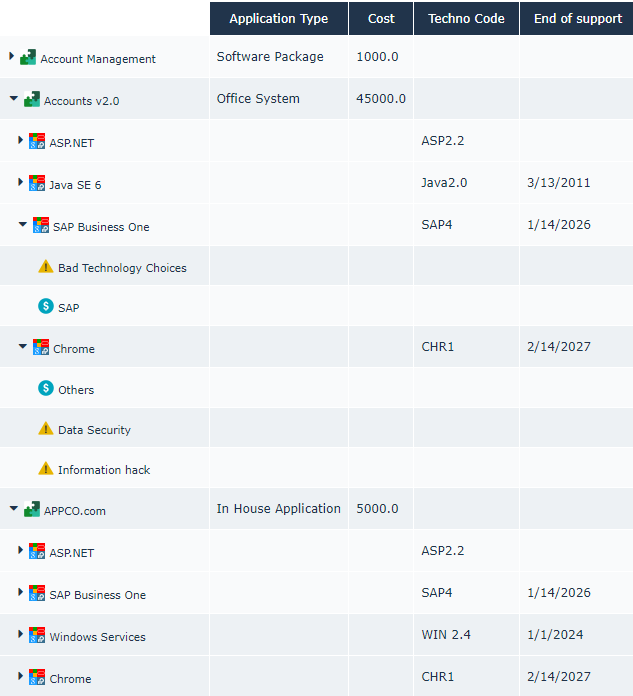633x696 pixels.
Task: Click the APPCO.com application icon
Action: [x=32, y=510]
